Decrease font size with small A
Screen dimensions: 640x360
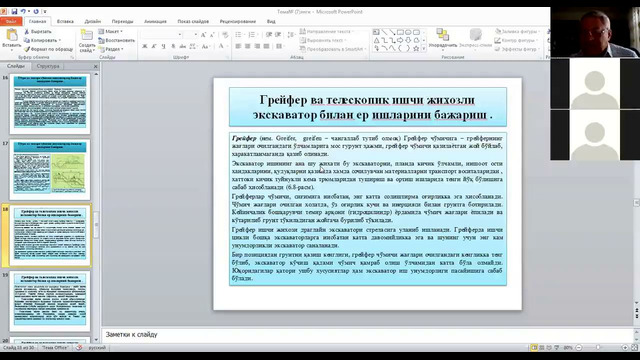tap(212, 35)
